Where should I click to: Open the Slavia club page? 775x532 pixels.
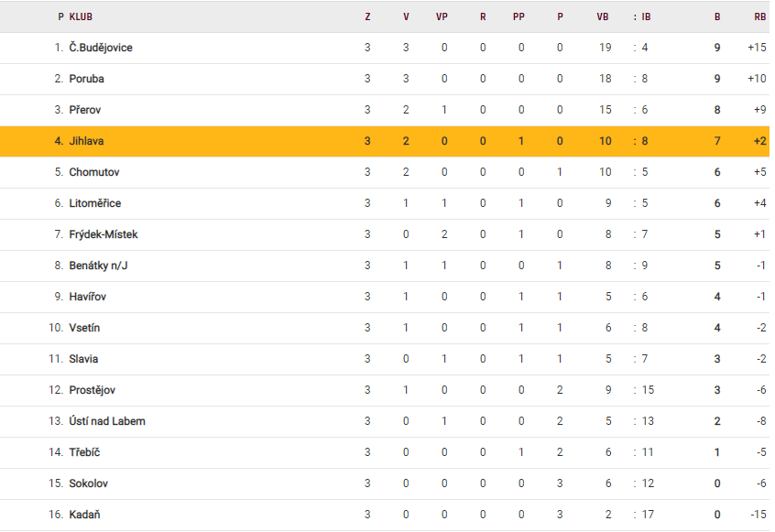point(83,359)
